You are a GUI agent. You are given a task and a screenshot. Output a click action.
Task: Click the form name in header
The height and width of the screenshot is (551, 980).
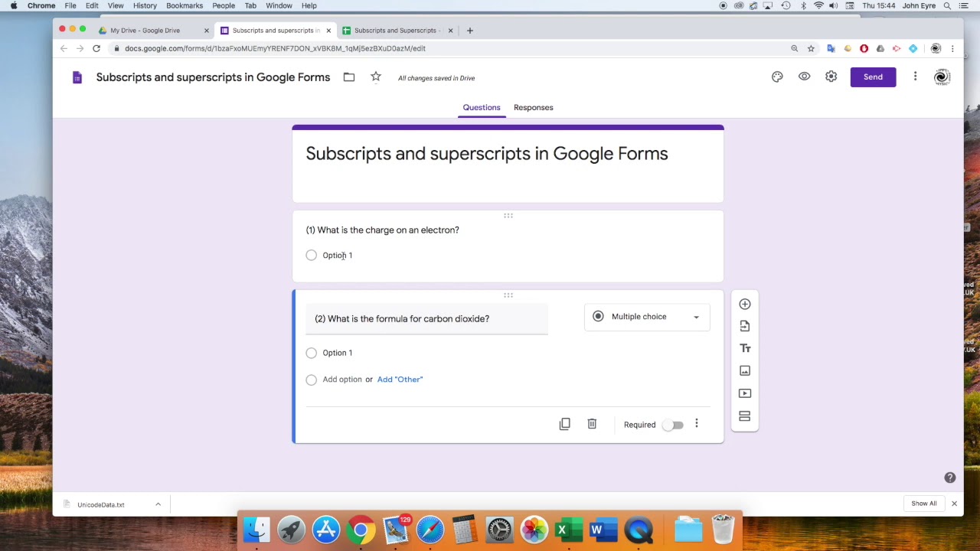click(213, 77)
